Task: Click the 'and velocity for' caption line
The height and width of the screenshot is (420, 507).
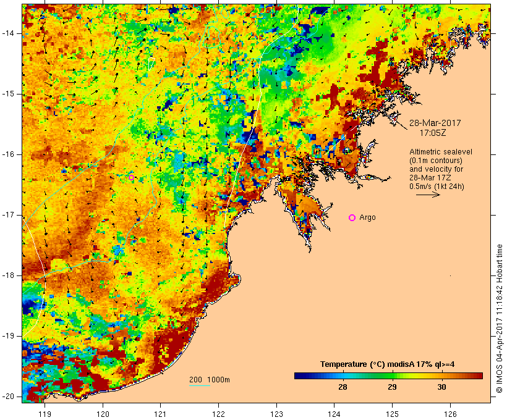Action: click(436, 169)
